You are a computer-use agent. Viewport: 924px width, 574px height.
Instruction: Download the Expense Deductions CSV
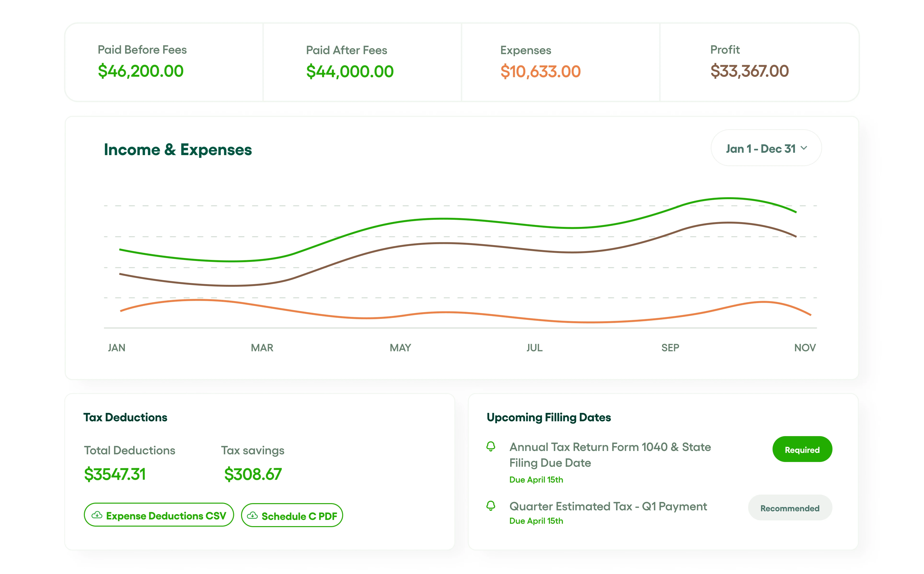tap(158, 515)
